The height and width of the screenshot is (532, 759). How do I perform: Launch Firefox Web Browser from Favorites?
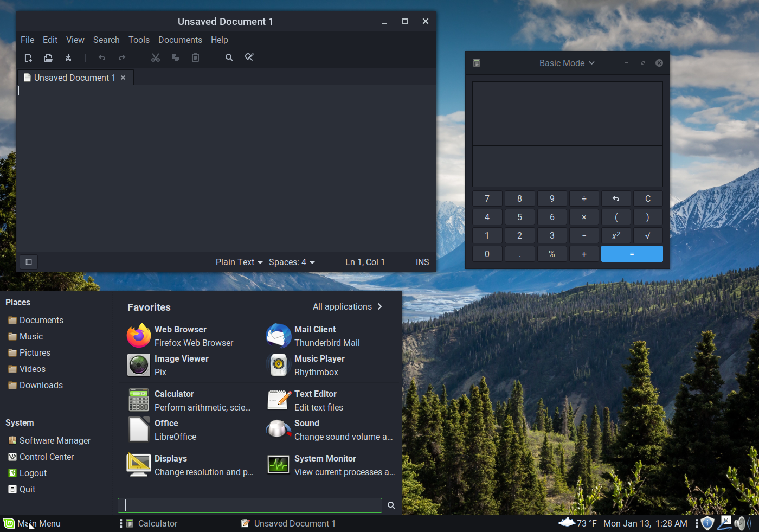[181, 336]
